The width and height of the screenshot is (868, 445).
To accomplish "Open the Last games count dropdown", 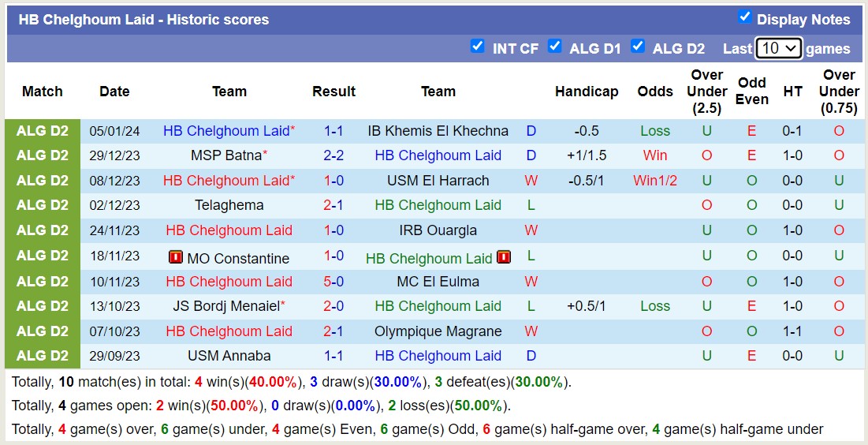I will (x=778, y=48).
